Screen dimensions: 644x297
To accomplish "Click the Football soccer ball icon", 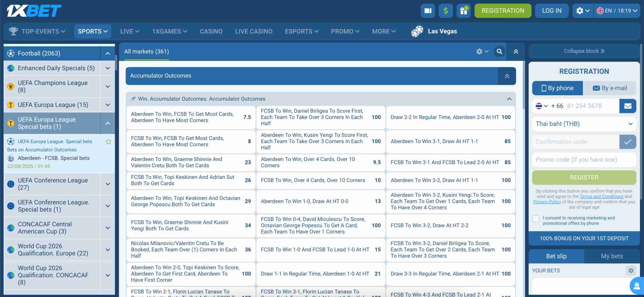I will pos(11,53).
